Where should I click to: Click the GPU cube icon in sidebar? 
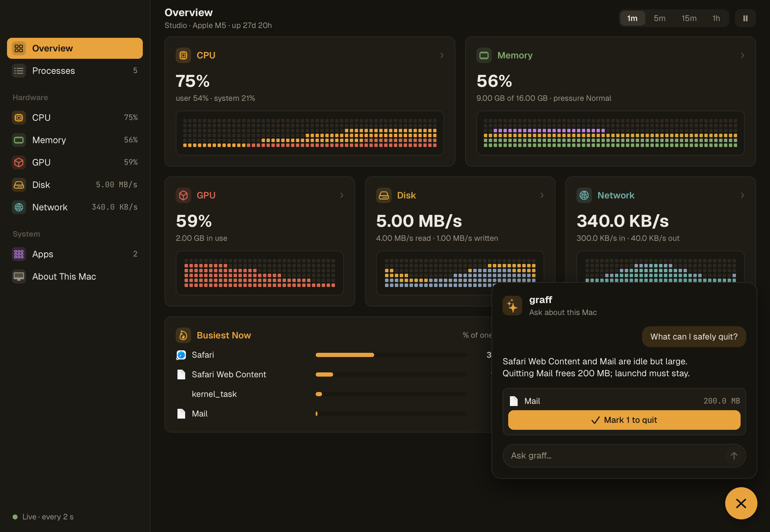19,162
